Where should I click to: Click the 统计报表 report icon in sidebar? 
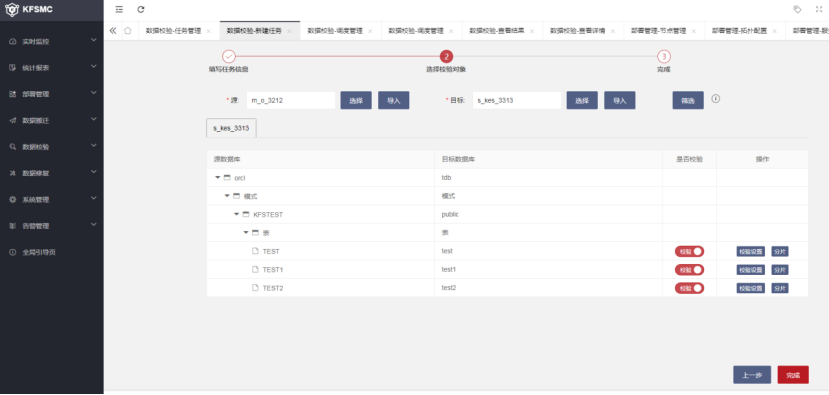point(13,68)
